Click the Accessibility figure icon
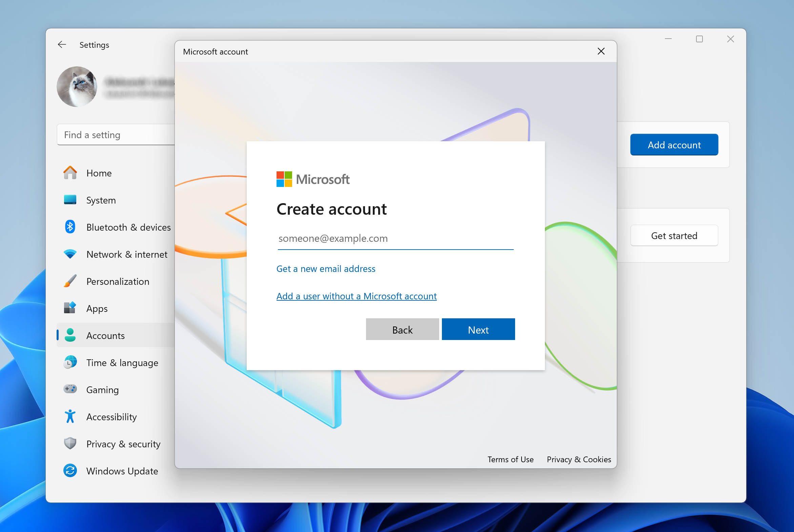Screen dimensions: 794x532 tap(70, 416)
